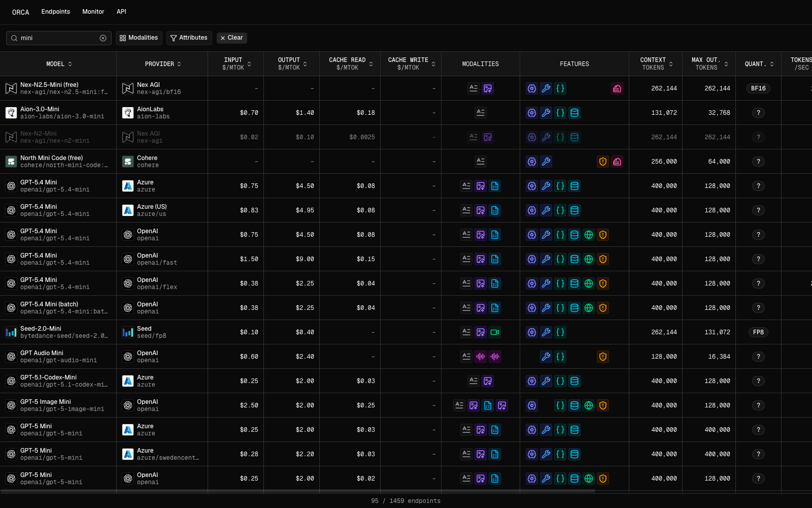Viewport: 812px width, 508px height.
Task: Click the shield icon in GPT Audio Mini row
Action: click(x=603, y=357)
